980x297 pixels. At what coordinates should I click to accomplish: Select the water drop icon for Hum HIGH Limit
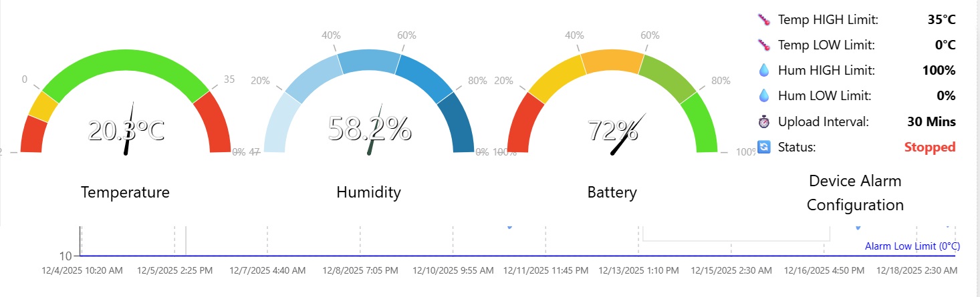(764, 70)
